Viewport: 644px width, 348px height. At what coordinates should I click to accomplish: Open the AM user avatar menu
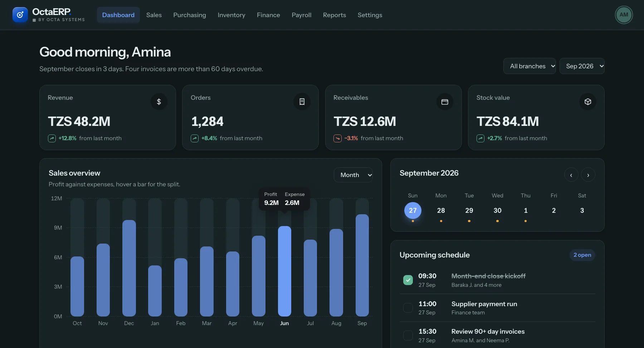pos(624,15)
